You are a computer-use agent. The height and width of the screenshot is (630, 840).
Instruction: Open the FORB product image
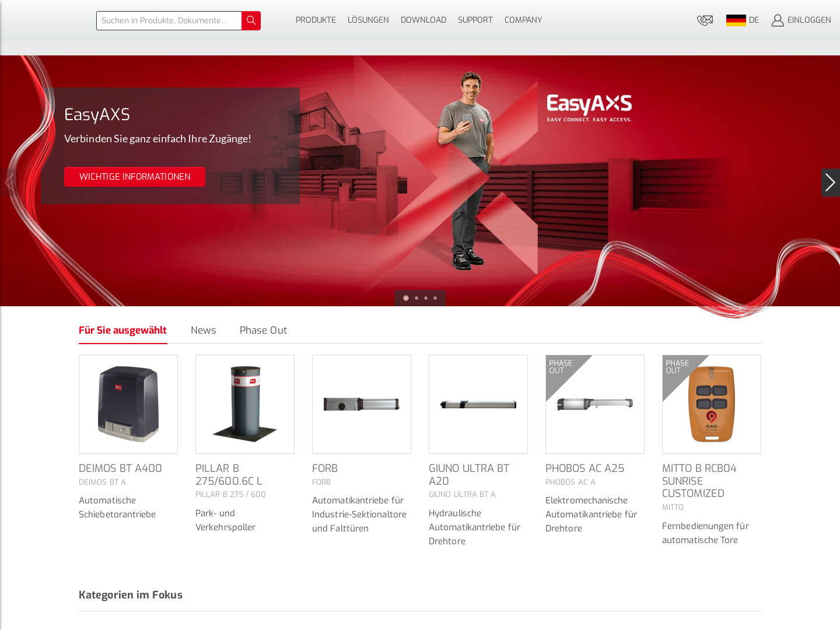(x=362, y=404)
